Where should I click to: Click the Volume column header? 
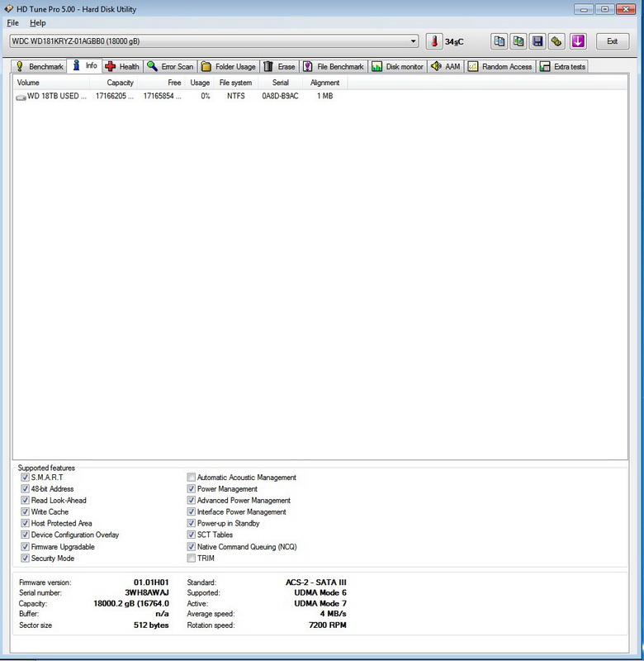[x=51, y=83]
